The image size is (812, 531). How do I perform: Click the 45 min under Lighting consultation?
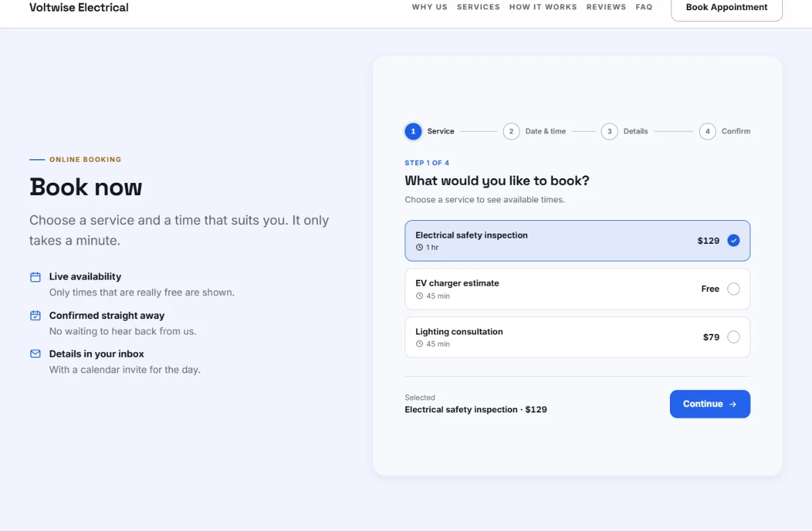pyautogui.click(x=438, y=344)
